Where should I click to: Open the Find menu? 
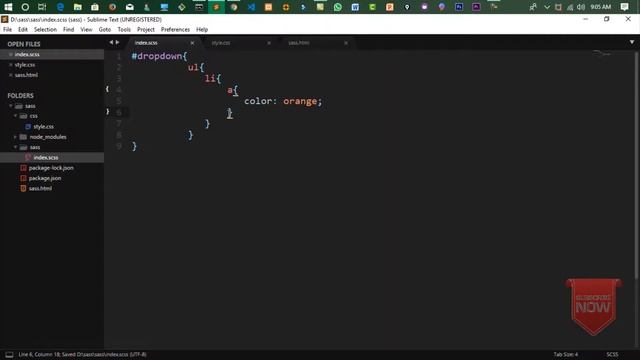coord(69,29)
